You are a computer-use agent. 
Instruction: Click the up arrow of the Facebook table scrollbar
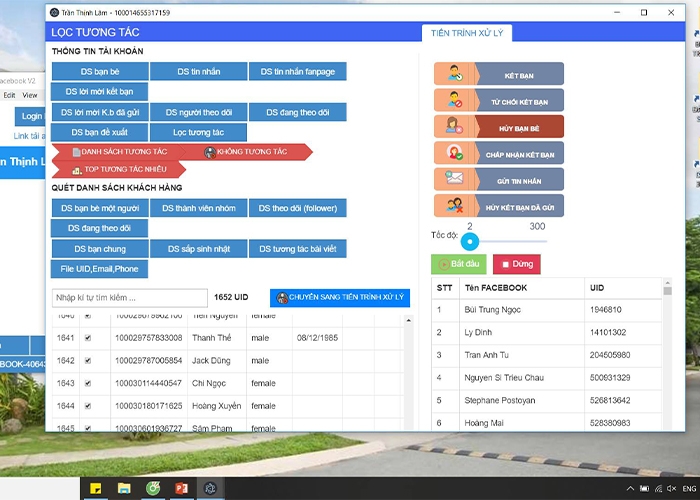[x=667, y=283]
